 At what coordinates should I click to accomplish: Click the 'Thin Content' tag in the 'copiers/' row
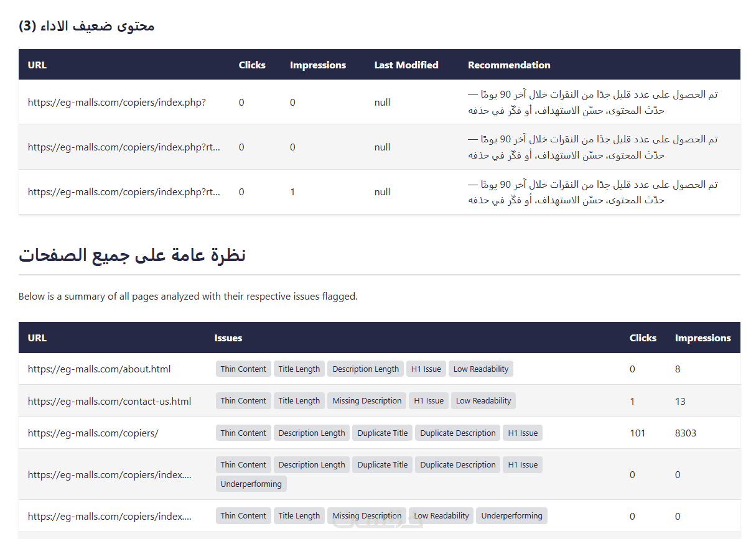point(243,433)
